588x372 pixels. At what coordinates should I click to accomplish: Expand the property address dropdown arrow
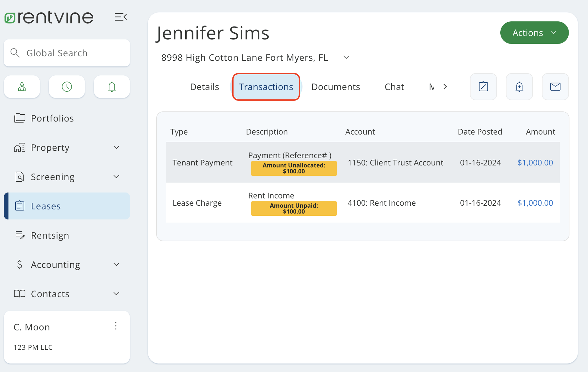pos(346,57)
